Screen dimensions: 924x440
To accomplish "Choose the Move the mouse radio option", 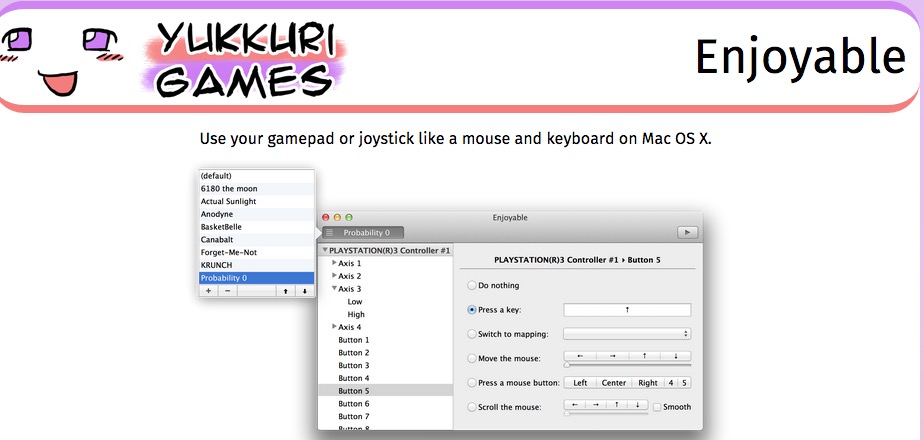I will pyautogui.click(x=471, y=358).
